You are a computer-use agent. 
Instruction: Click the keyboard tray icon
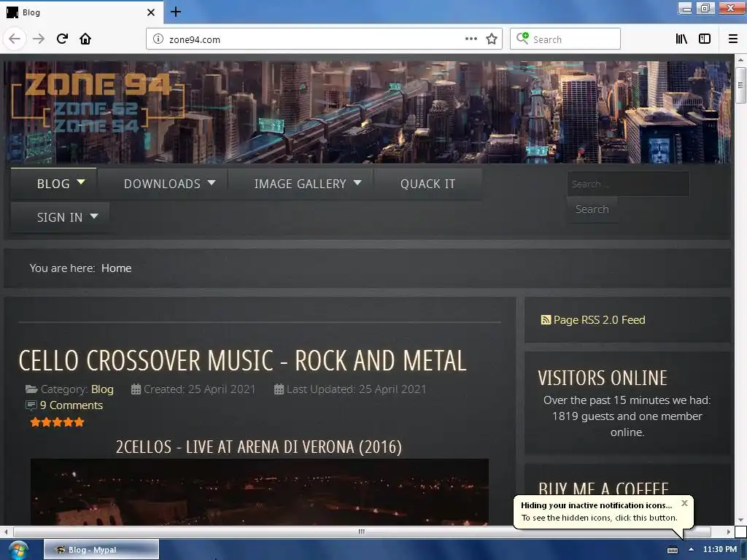coord(672,550)
